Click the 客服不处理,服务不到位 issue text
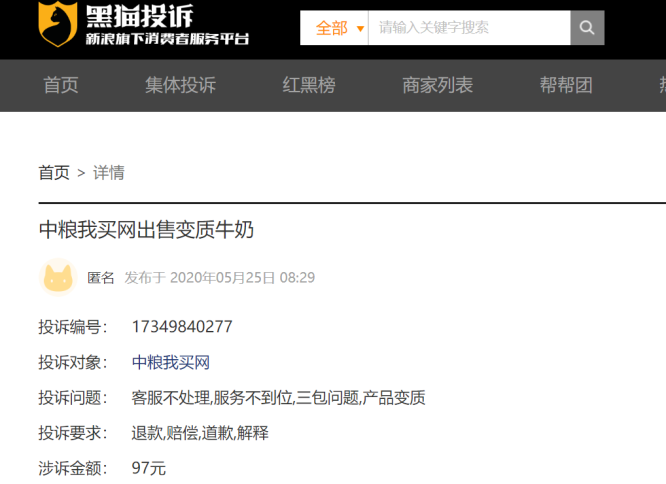 [x=213, y=398]
